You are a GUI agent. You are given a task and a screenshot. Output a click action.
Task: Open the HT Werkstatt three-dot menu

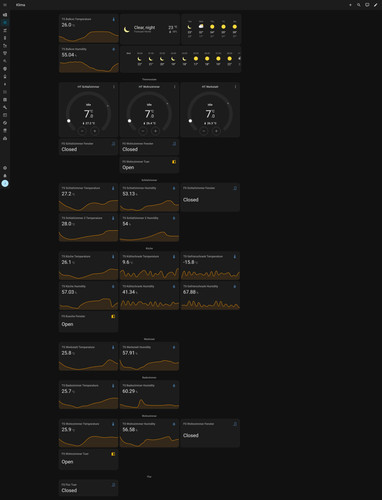coord(235,87)
